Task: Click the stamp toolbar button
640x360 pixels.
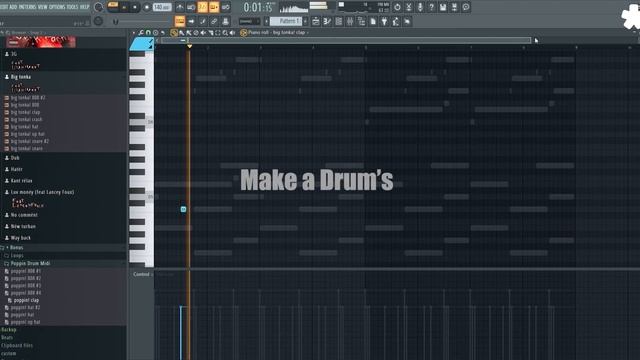Action: click(225, 21)
